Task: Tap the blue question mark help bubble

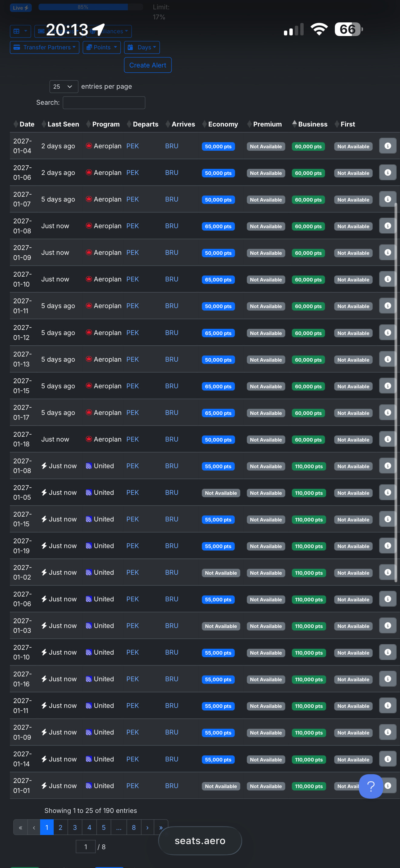Action: [371, 786]
